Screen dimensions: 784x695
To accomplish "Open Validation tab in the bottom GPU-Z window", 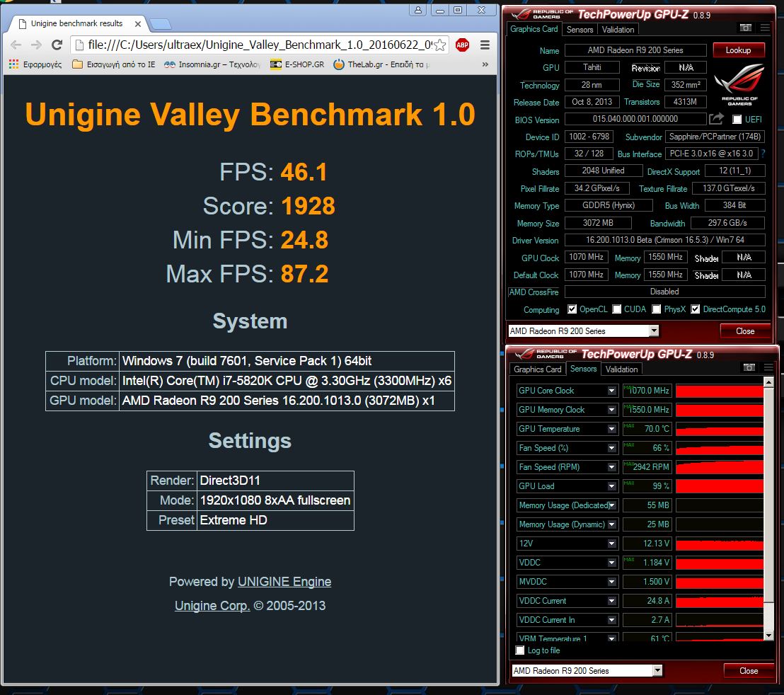I will (x=621, y=369).
